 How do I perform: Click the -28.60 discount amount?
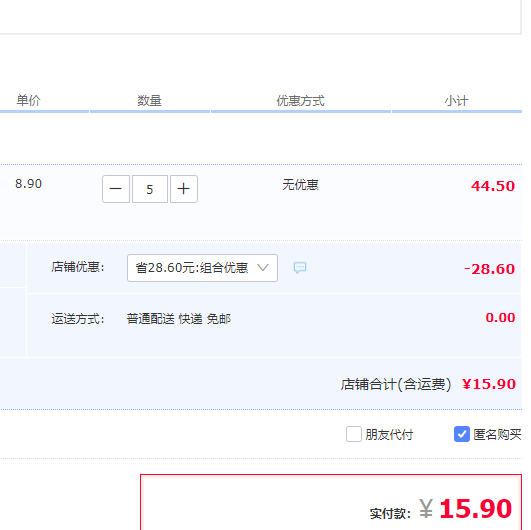point(490,269)
